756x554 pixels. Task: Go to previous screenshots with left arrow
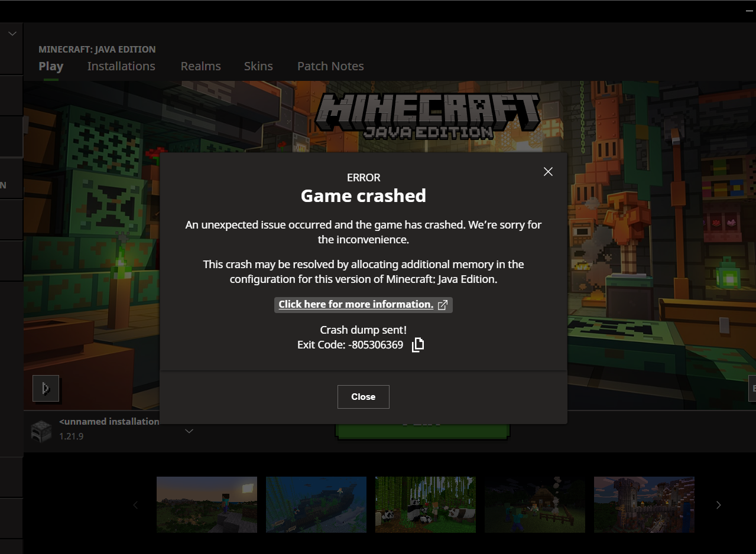click(135, 505)
